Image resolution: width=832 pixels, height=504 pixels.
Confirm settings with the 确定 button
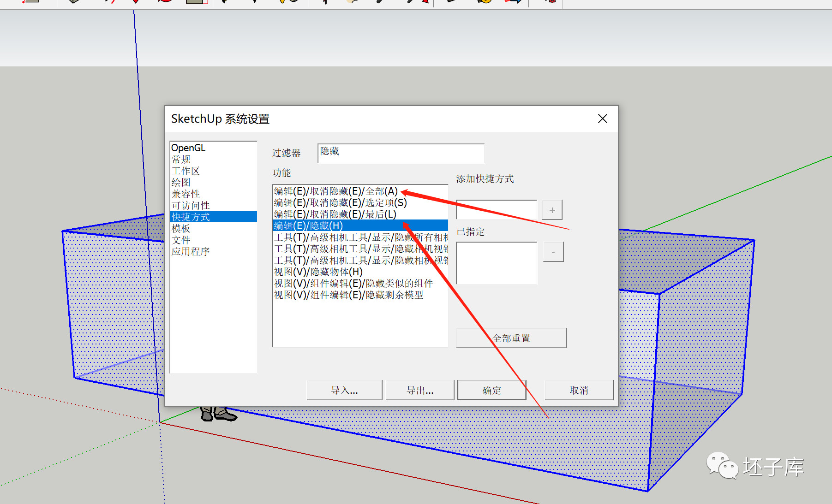pos(492,390)
